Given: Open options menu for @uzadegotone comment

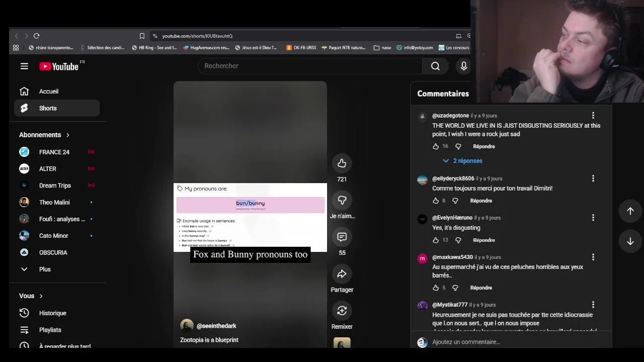Looking at the screenshot, I should pos(593,115).
